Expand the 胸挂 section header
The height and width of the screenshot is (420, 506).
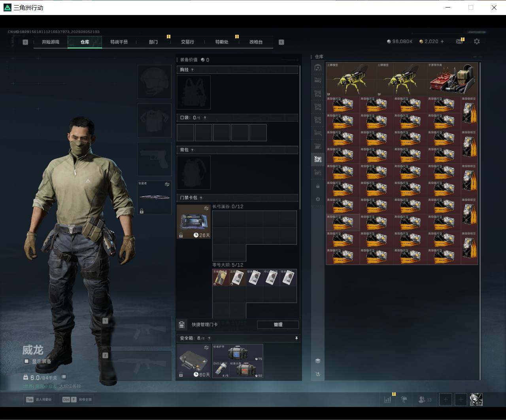[237, 70]
